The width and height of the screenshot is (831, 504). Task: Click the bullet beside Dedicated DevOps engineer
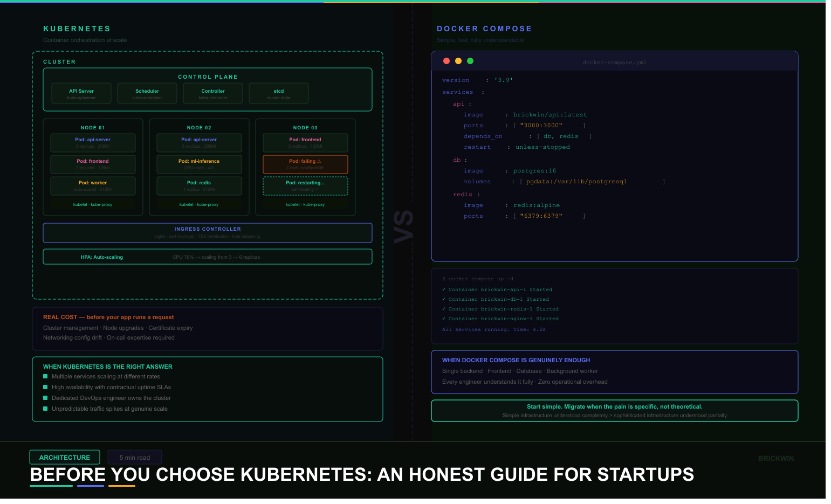pos(45,398)
